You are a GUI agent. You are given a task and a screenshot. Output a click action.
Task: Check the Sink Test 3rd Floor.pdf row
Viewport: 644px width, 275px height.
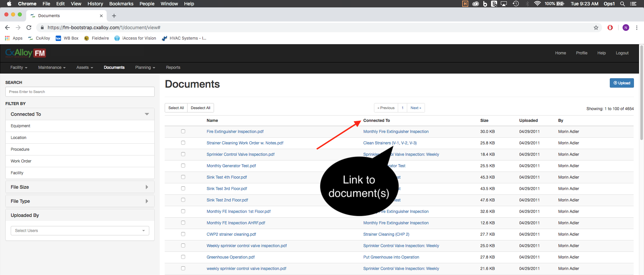(183, 188)
